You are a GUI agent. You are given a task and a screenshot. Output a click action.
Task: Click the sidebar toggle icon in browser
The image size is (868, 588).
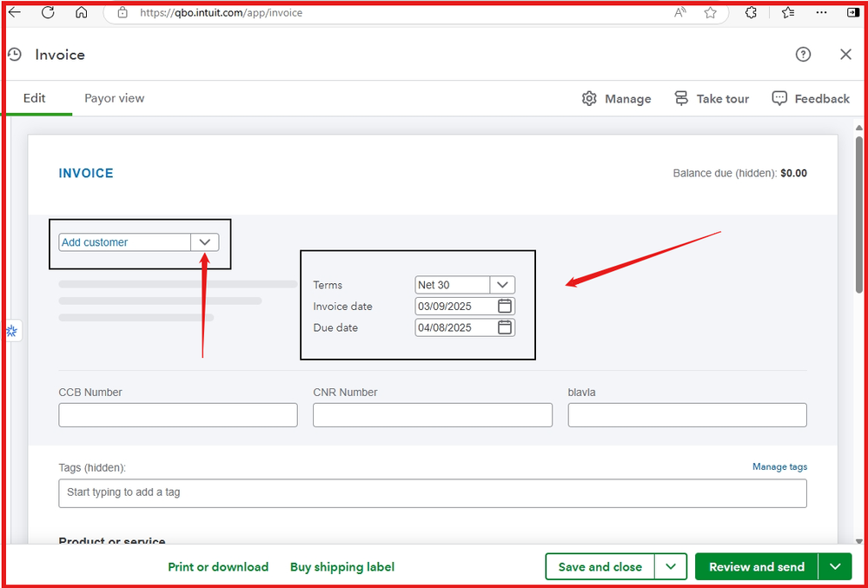[853, 12]
